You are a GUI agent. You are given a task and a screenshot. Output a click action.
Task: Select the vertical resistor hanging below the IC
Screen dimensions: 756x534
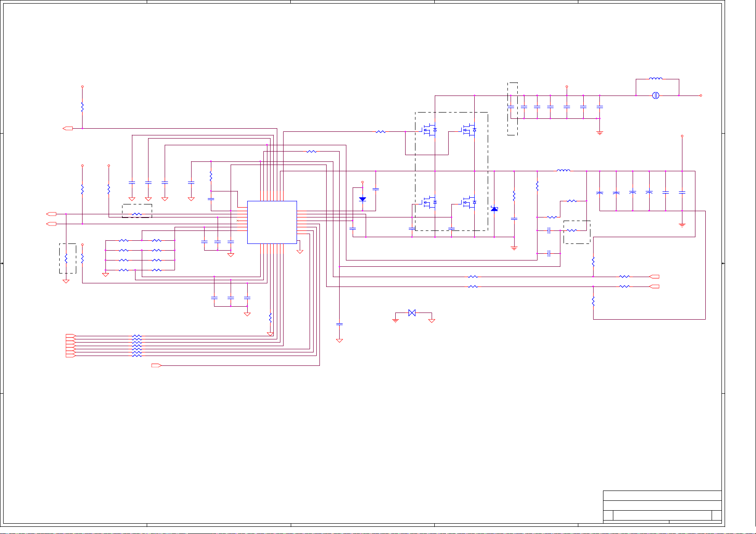270,318
